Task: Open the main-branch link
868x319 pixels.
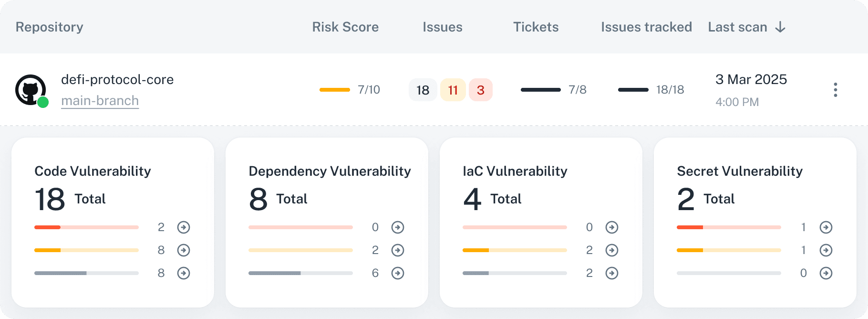Action: click(x=100, y=100)
